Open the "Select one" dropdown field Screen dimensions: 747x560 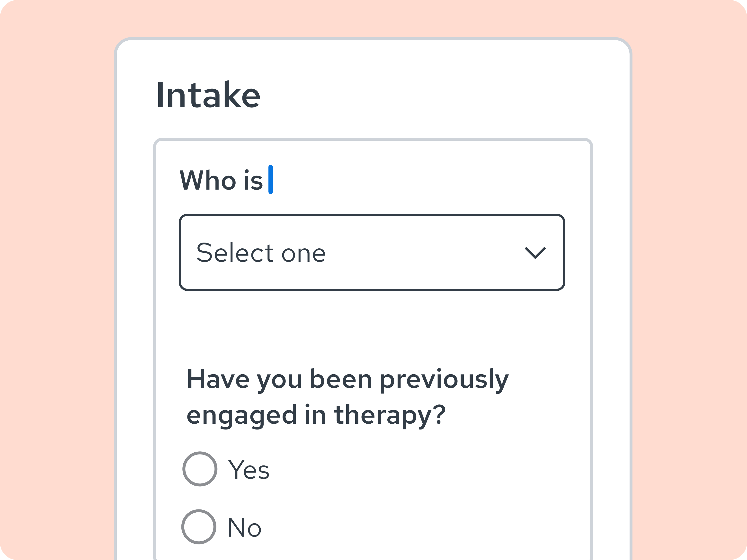[372, 252]
